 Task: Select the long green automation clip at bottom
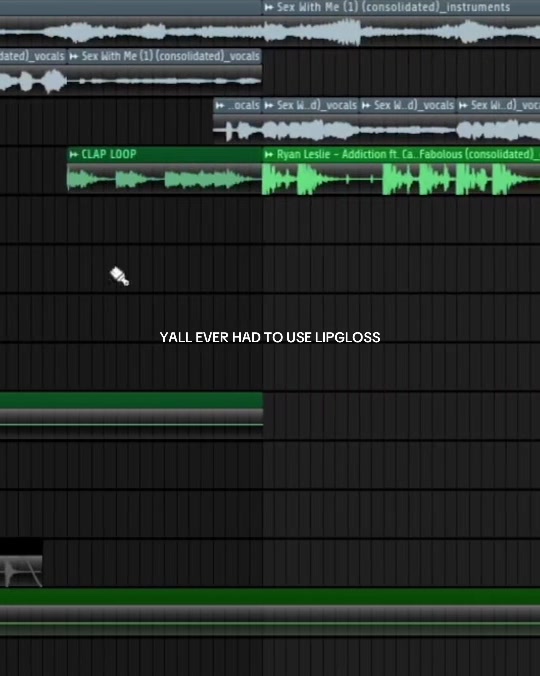[270, 612]
